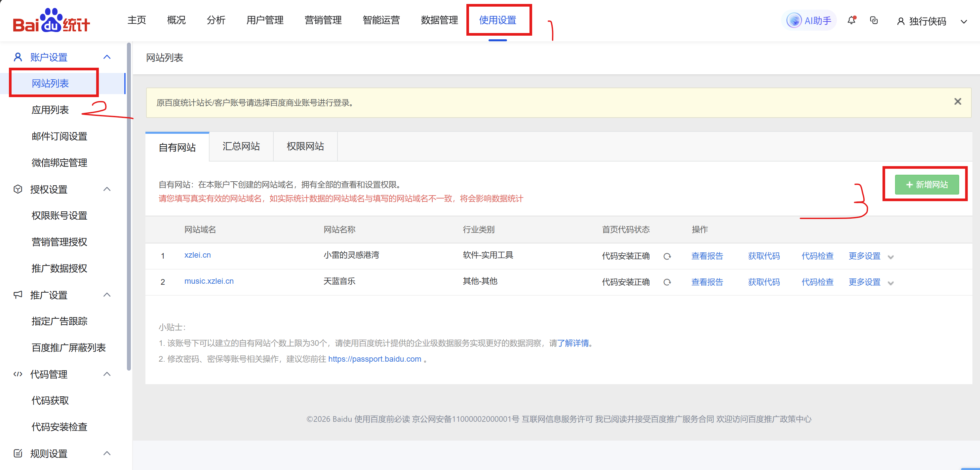Refresh code status for music.xzlei.cn
980x470 pixels.
[x=667, y=282]
